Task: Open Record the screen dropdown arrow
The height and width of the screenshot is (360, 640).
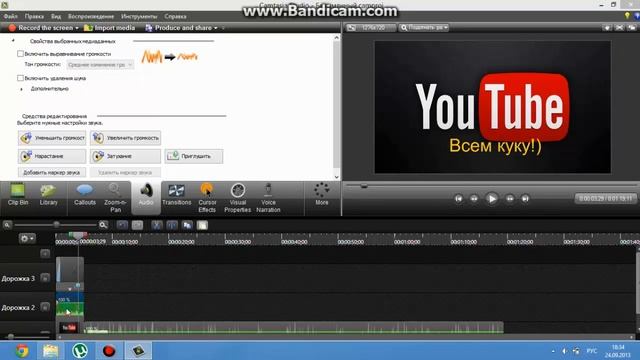Action: 77,28
